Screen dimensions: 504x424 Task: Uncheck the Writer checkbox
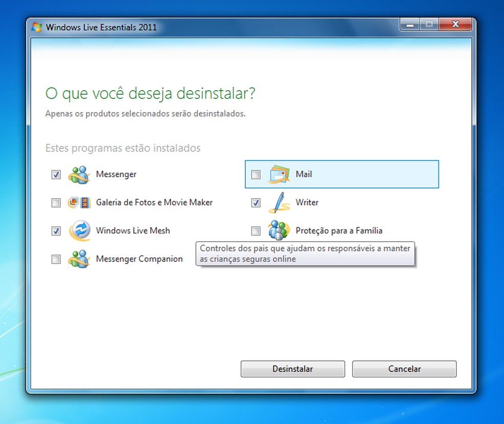[256, 203]
